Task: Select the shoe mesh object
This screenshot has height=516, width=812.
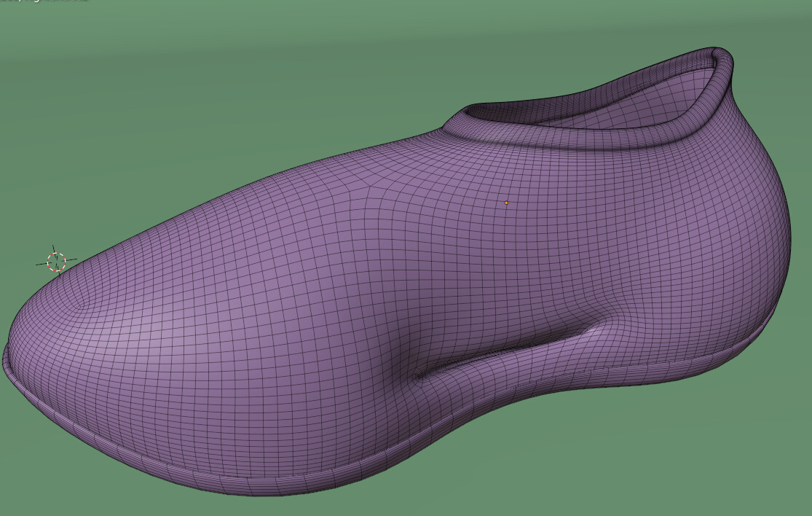Action: tap(364, 292)
